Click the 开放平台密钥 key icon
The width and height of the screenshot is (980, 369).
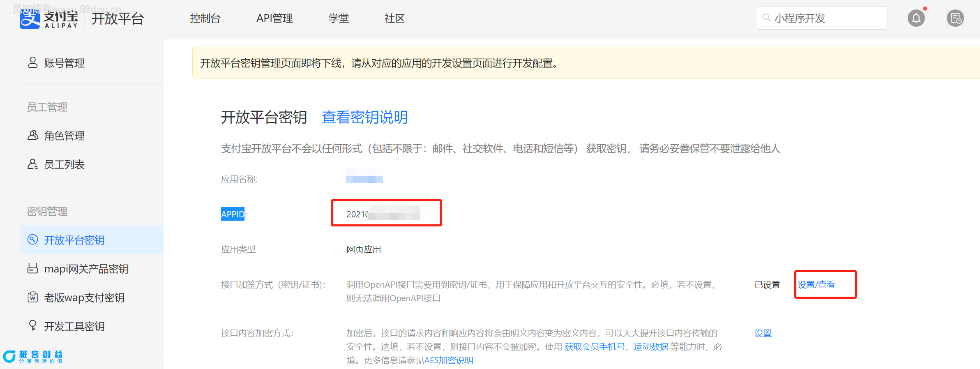click(32, 240)
